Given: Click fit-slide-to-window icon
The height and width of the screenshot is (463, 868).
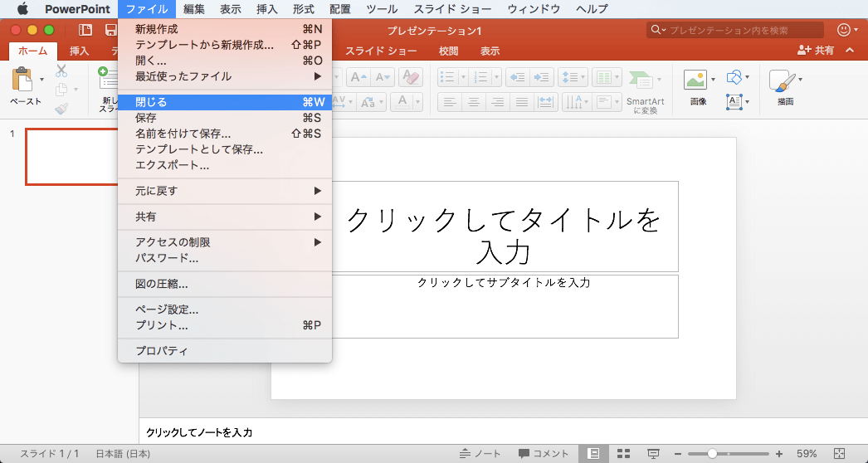Looking at the screenshot, I should 839,454.
